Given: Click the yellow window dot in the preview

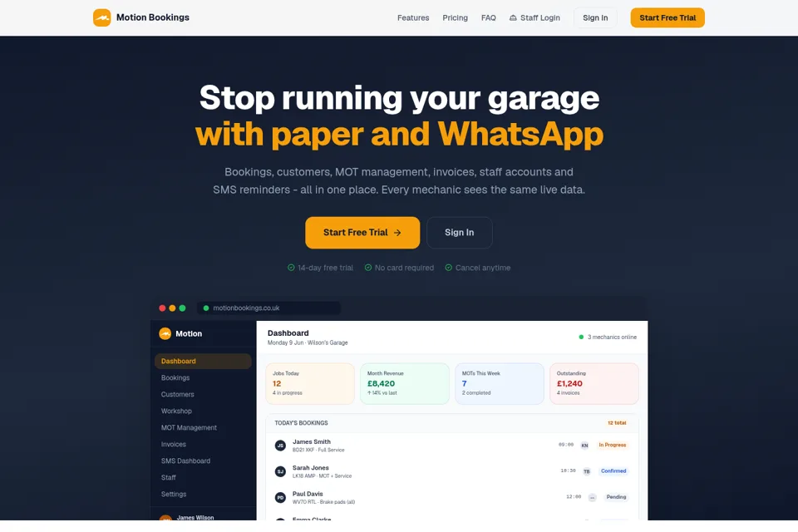Looking at the screenshot, I should pos(172,308).
